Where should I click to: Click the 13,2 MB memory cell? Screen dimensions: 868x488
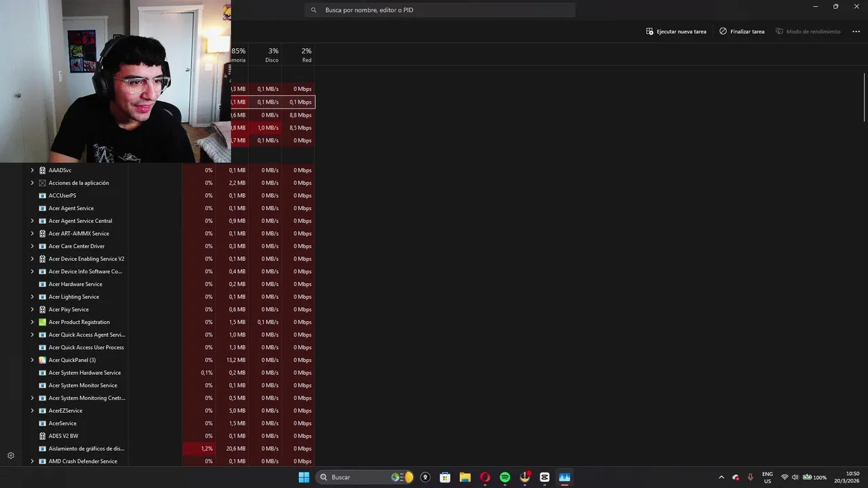(232, 360)
